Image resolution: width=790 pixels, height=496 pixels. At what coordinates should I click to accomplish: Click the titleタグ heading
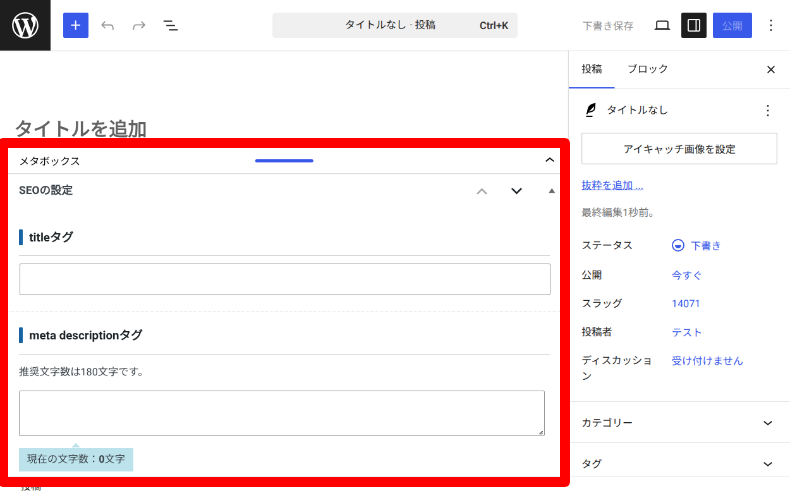coord(51,237)
